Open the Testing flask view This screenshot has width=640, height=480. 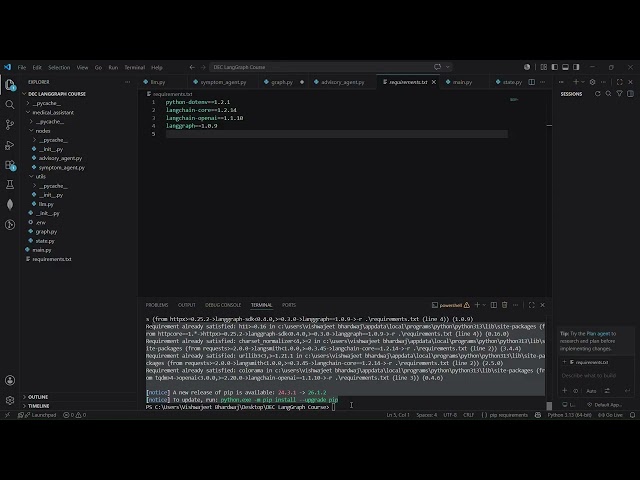(10, 184)
